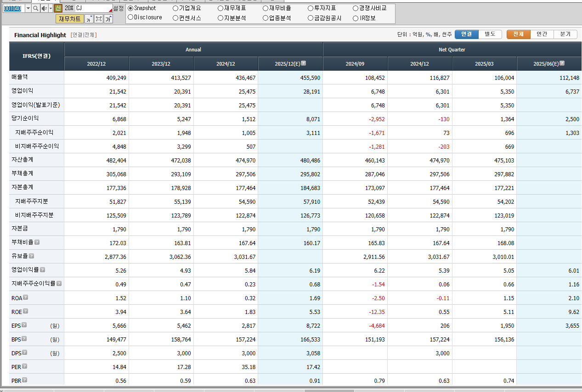Select the Snapshot radio button
This screenshot has width=582, height=392.
pyautogui.click(x=130, y=8)
